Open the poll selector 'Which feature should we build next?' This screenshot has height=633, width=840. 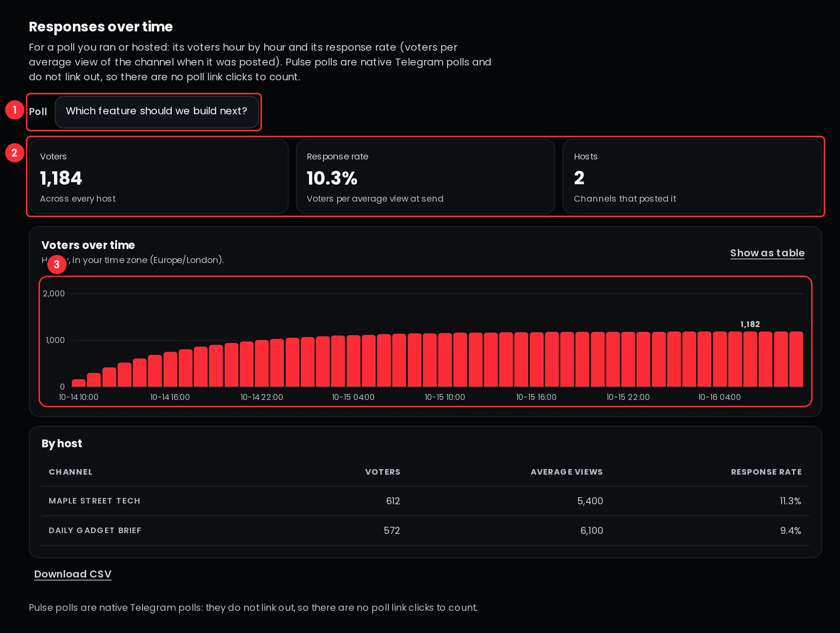[157, 112]
